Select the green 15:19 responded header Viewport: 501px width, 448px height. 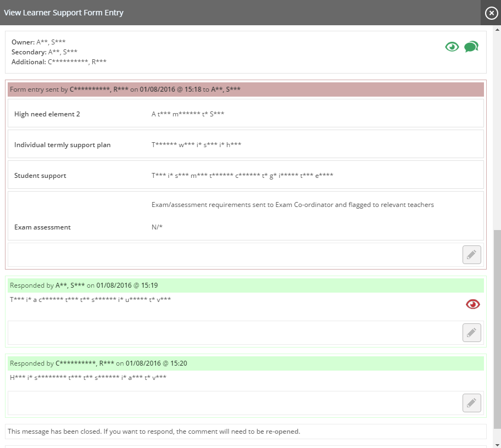click(246, 285)
